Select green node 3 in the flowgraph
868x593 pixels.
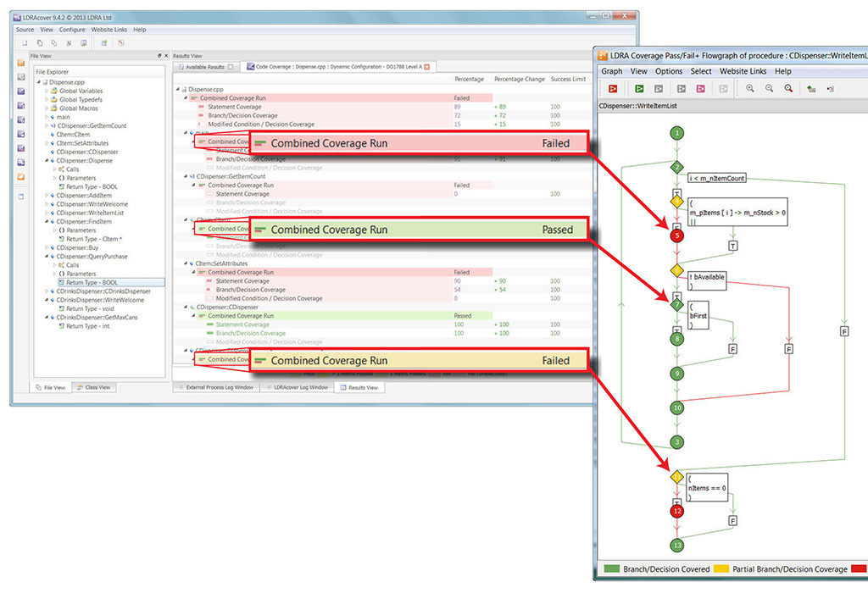pyautogui.click(x=676, y=442)
